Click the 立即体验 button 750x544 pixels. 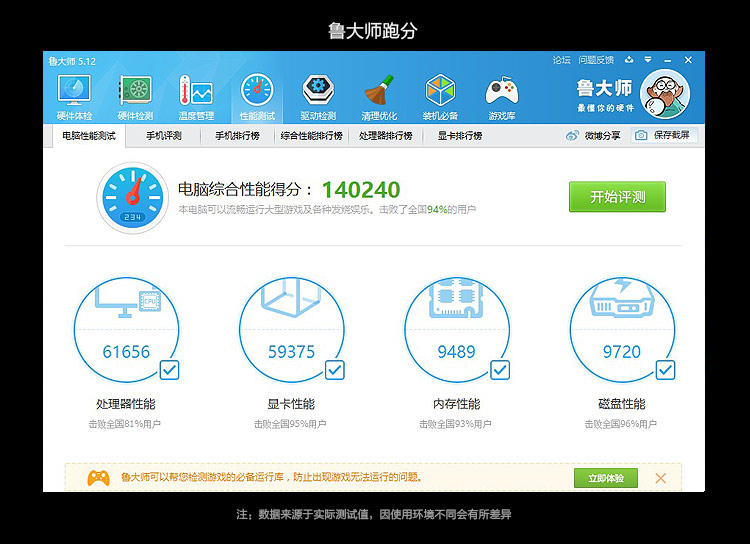(x=606, y=478)
